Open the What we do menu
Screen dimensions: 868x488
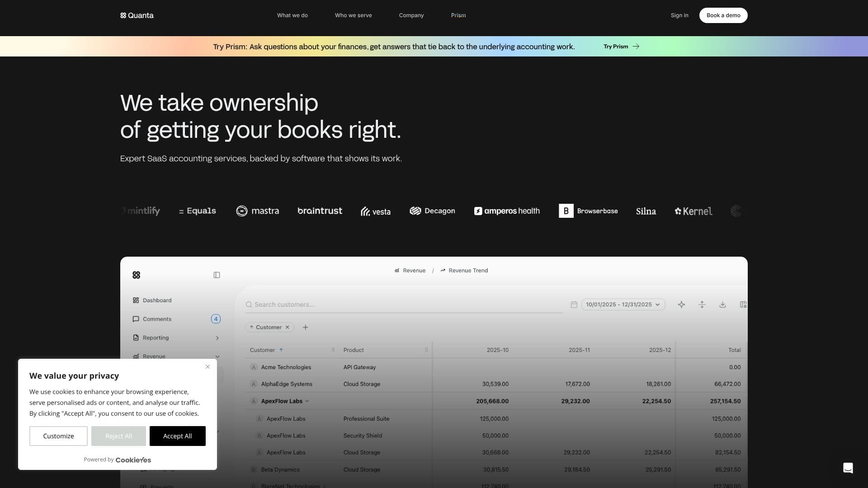click(292, 15)
